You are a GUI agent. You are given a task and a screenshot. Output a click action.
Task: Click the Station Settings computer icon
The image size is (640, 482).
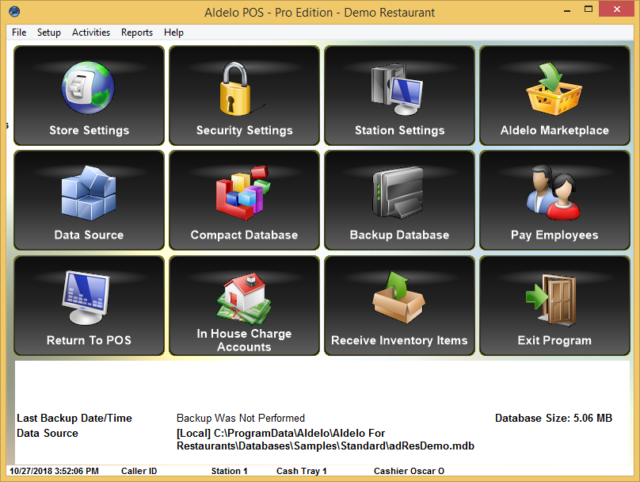(x=399, y=89)
